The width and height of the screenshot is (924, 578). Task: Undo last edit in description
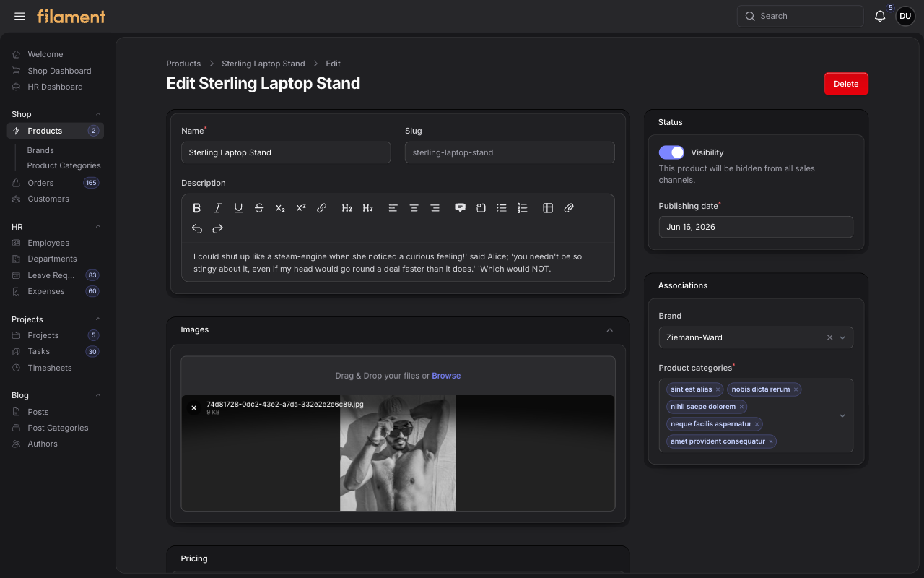pyautogui.click(x=196, y=229)
